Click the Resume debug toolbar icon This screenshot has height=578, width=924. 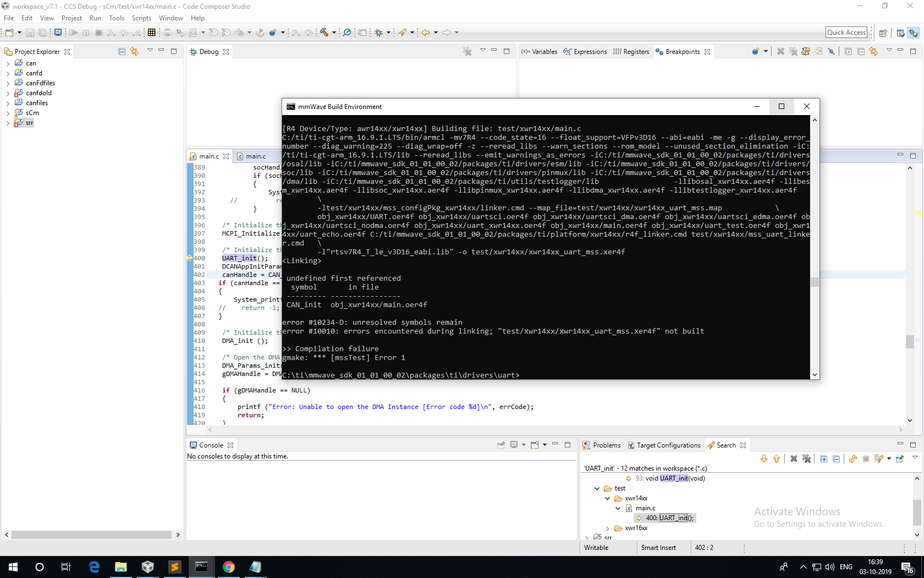pos(73,32)
